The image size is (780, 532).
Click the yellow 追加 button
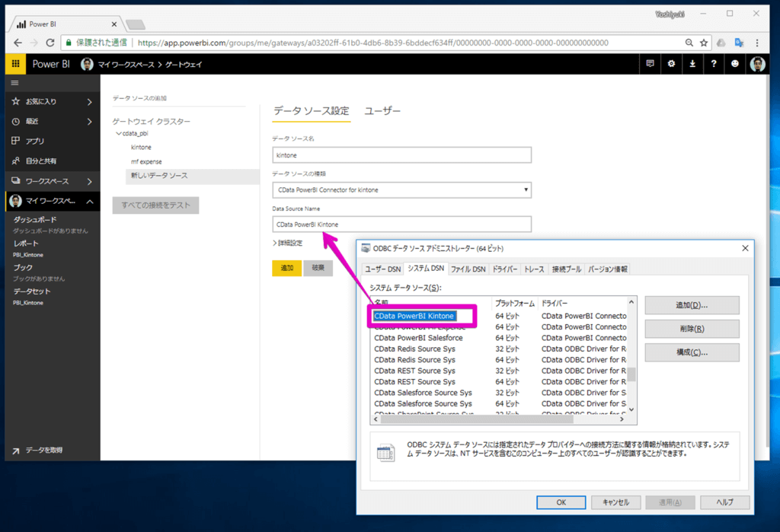[x=287, y=268]
